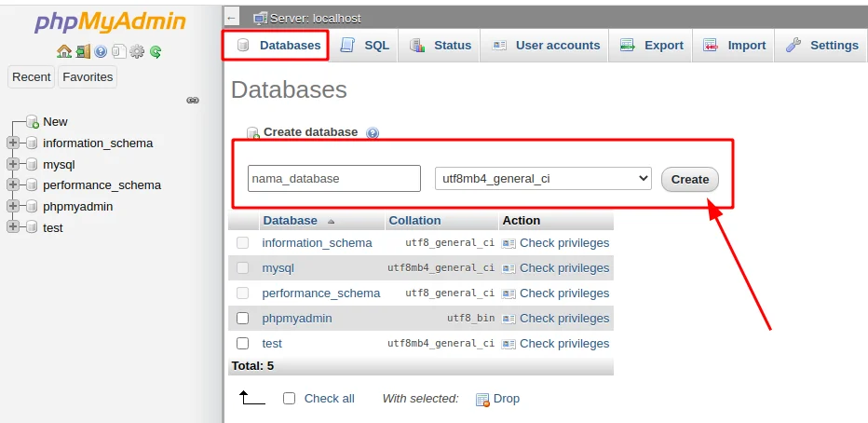Click the Home icon under phpMyAdmin logo
Image resolution: width=868 pixels, height=423 pixels.
coord(64,52)
